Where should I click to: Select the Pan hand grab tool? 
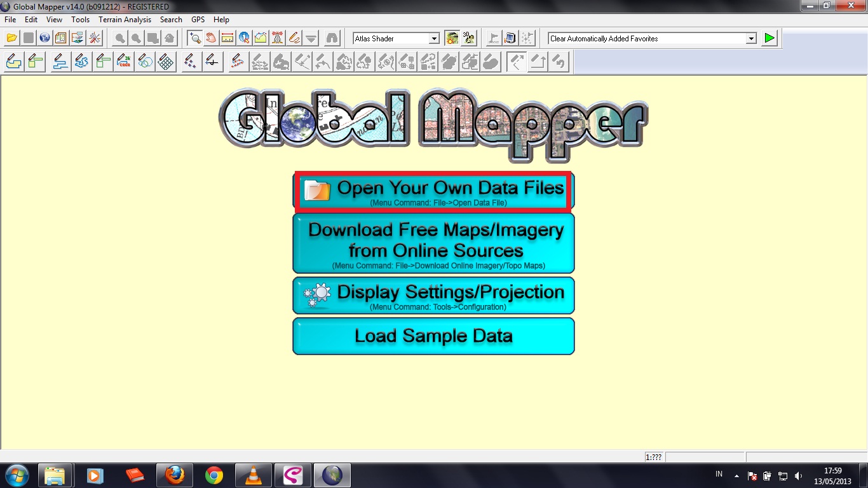point(211,38)
